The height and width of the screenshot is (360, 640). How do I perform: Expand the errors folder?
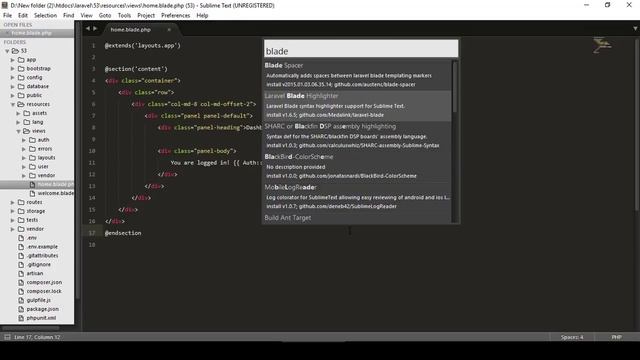[24, 149]
